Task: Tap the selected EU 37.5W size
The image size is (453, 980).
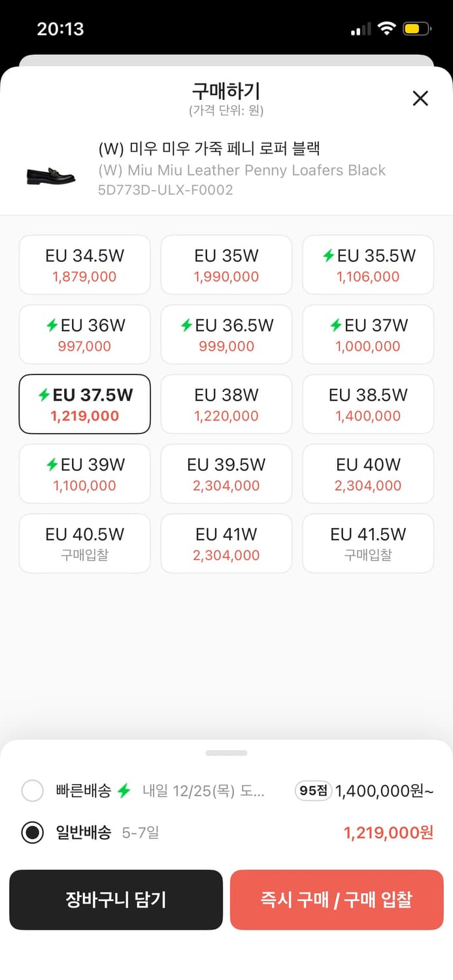Action: [x=85, y=404]
